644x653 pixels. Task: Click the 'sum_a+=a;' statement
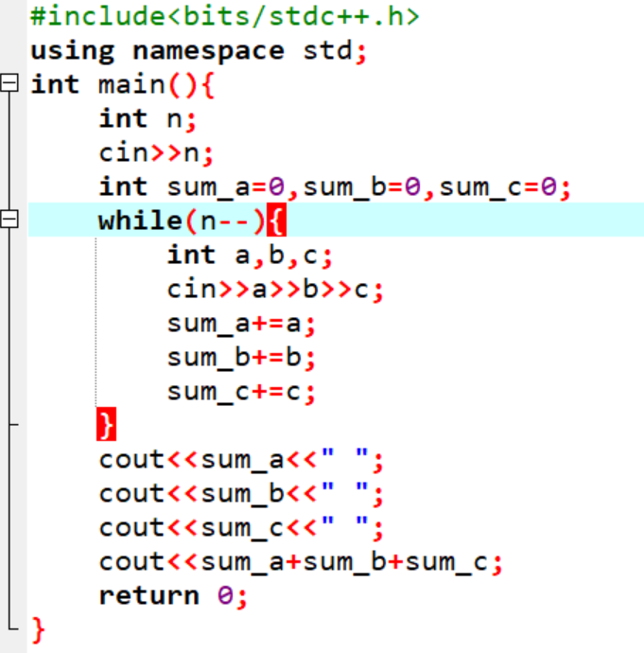tap(241, 323)
